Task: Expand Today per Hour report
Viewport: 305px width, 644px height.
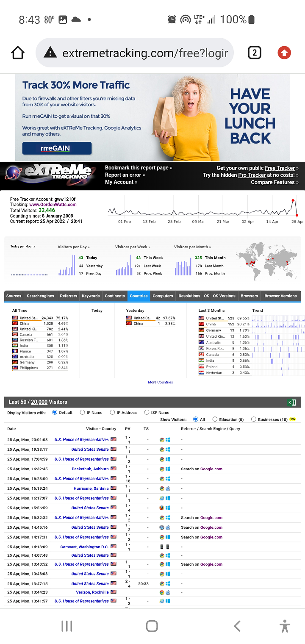Action: (22, 247)
